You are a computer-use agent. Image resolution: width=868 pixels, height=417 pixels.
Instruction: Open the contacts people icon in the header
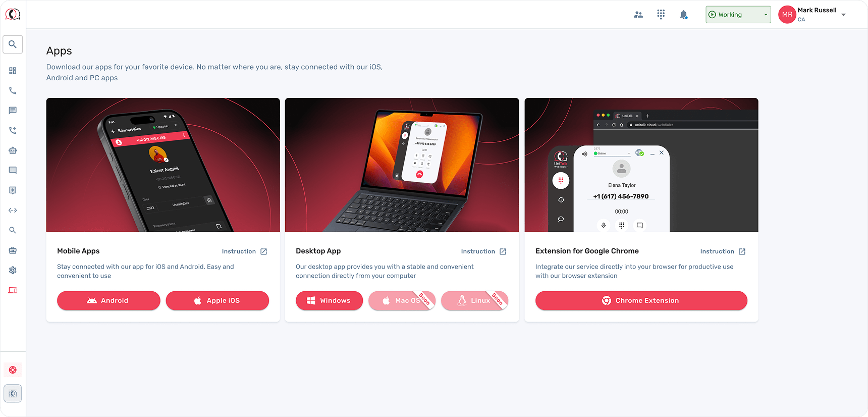(638, 15)
